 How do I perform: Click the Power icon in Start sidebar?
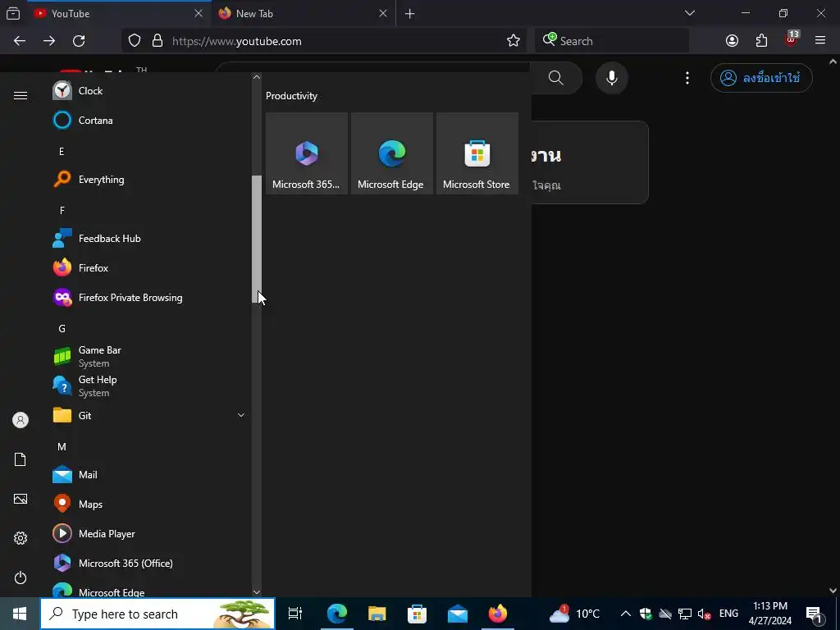point(21,577)
